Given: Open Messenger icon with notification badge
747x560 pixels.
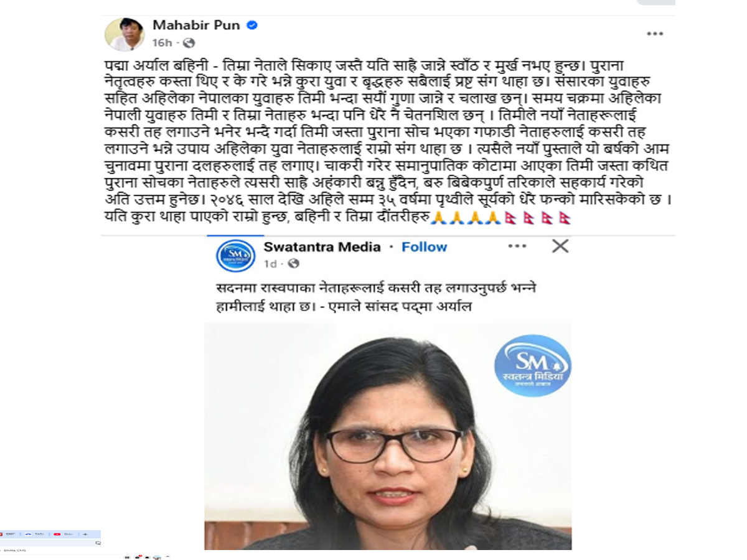Looking at the screenshot, I should [138, 557].
